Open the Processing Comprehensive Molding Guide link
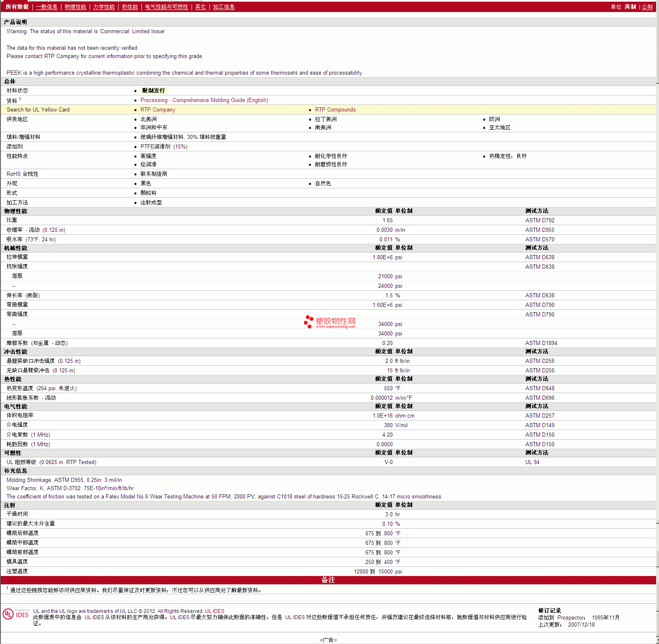This screenshot has height=644, width=659. click(204, 100)
